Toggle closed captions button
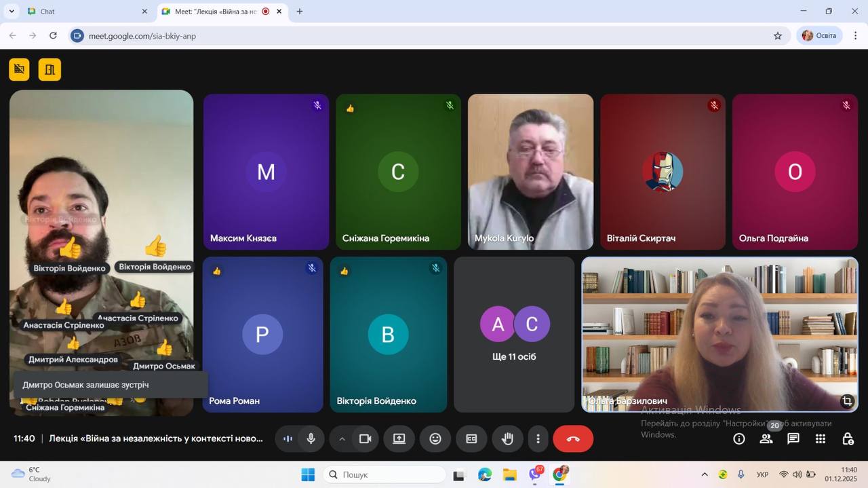Screen dimensions: 868x488 [471, 439]
